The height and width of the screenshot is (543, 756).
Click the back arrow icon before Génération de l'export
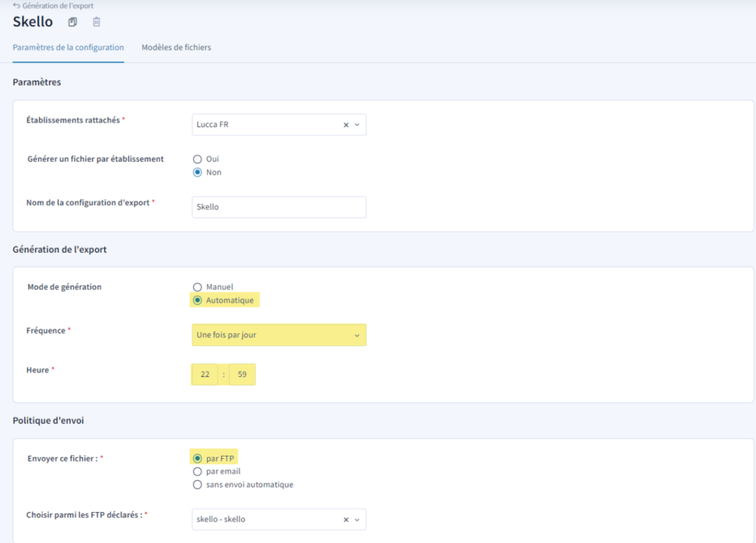(x=17, y=6)
